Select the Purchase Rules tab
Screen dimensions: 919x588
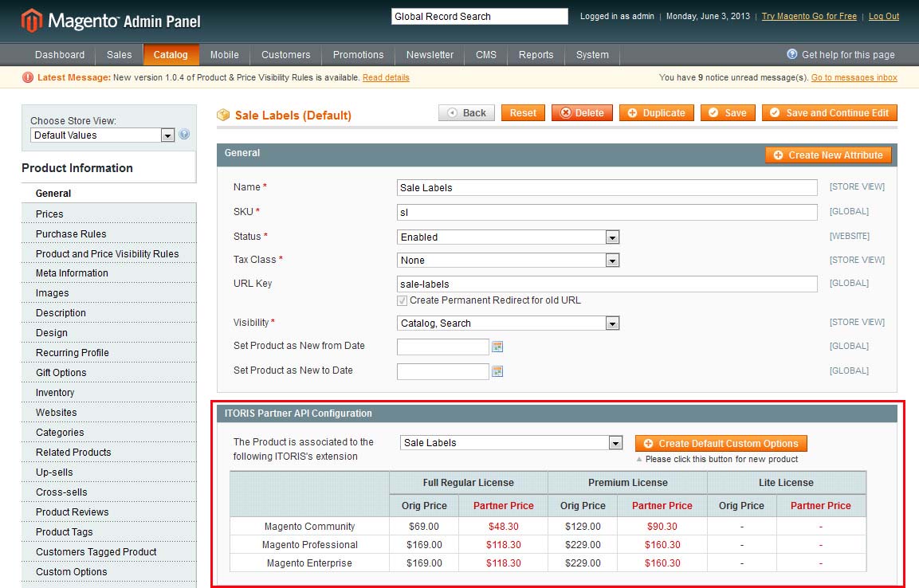pyautogui.click(x=109, y=233)
